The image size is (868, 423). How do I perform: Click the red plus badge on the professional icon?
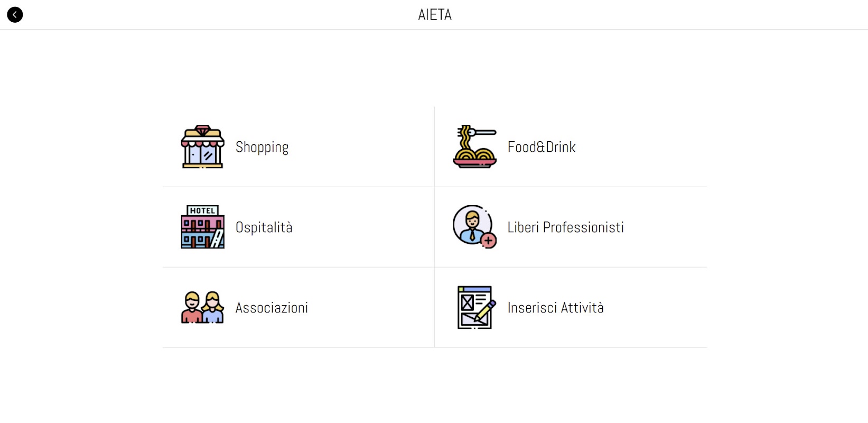click(x=489, y=241)
